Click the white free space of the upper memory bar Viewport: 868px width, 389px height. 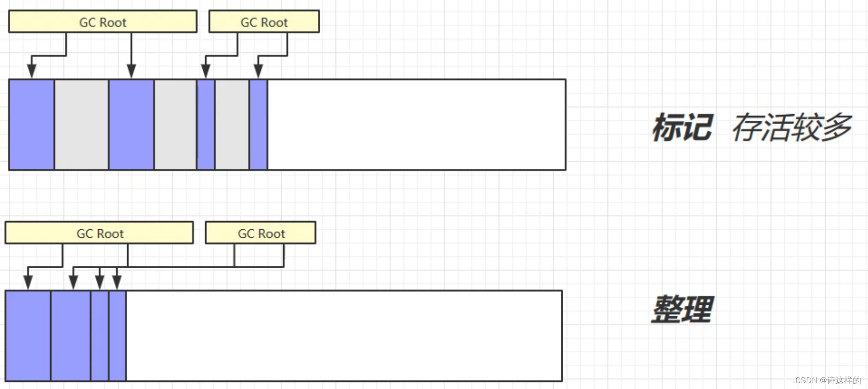point(416,125)
